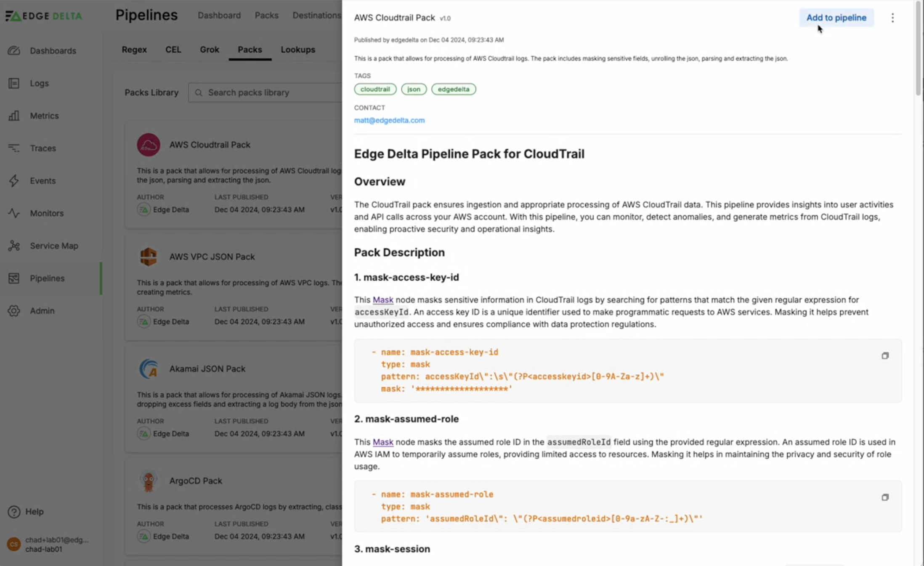924x566 pixels.
Task: Click Add to pipeline button
Action: [x=836, y=18]
